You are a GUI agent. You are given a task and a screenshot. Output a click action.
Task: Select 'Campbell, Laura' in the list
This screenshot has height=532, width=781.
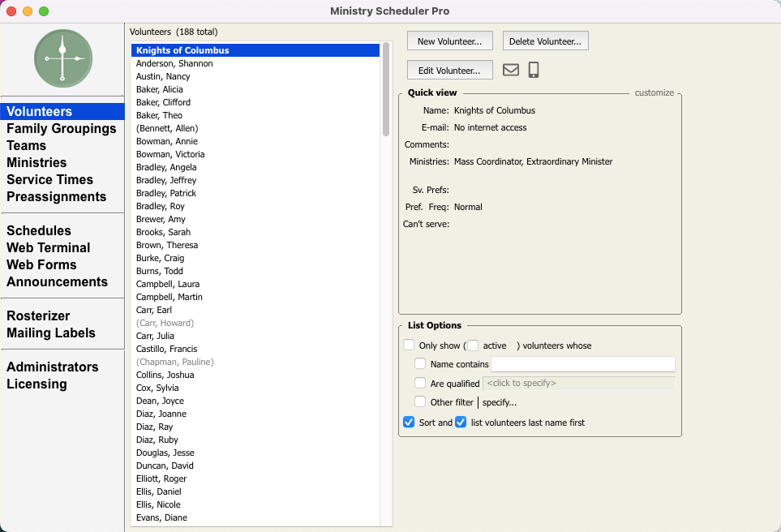pyautogui.click(x=255, y=283)
